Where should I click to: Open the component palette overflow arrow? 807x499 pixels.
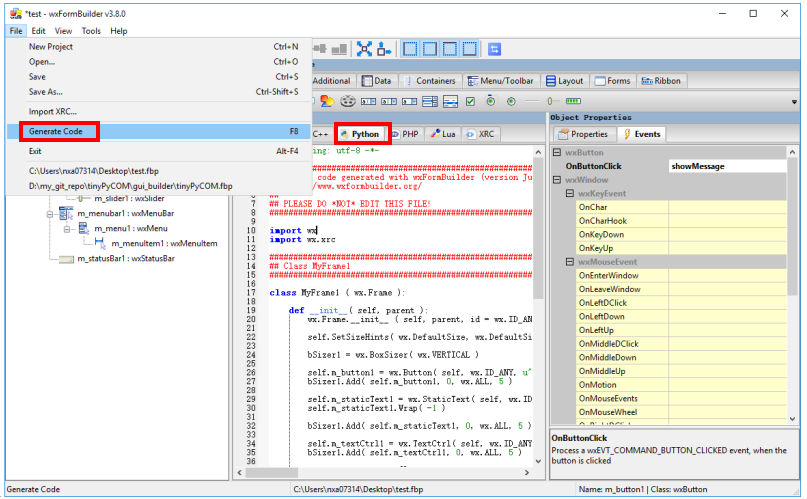pos(794,102)
